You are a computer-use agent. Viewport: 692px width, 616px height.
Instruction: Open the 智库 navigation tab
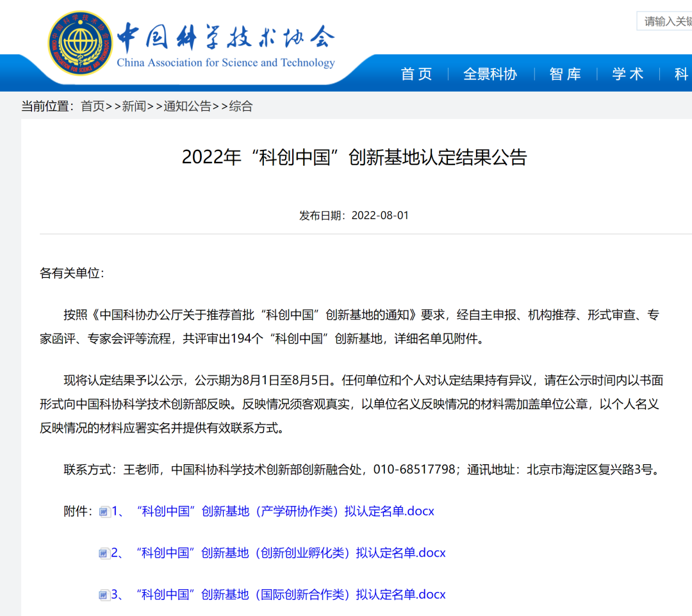pyautogui.click(x=565, y=74)
